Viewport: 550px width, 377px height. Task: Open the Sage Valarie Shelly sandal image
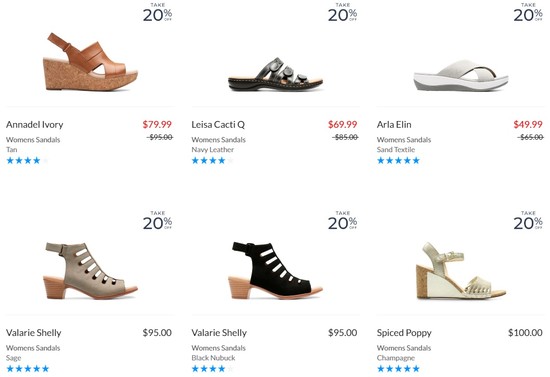90,270
